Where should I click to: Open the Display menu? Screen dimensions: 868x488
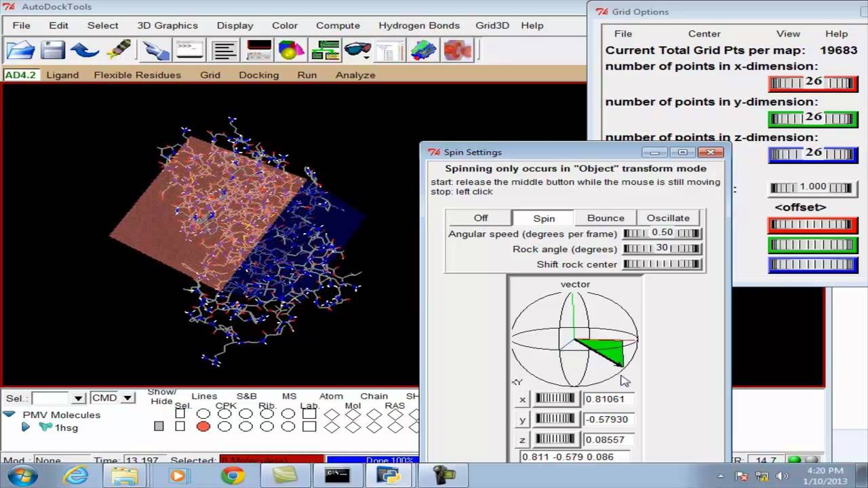click(x=235, y=25)
